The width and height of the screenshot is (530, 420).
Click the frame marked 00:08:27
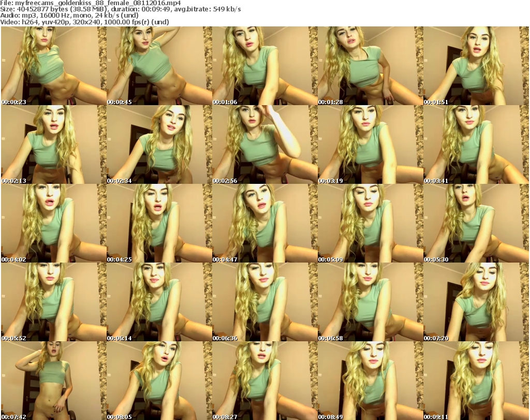(x=264, y=381)
